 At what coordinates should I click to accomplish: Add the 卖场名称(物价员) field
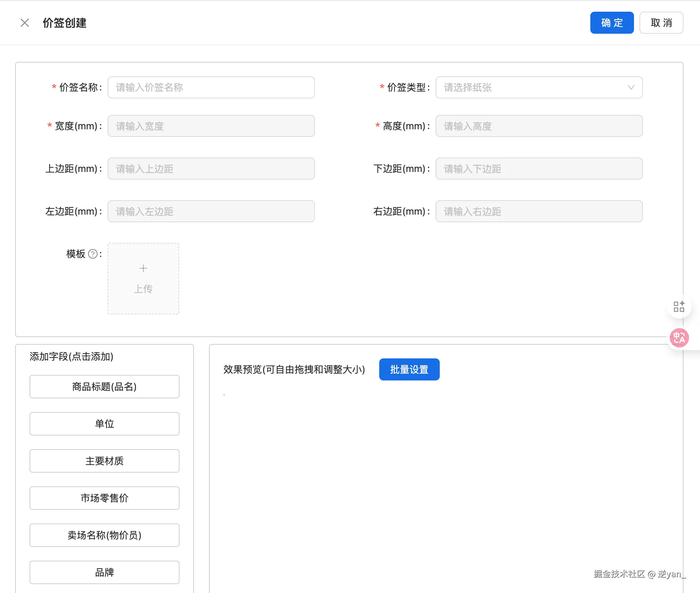(105, 535)
